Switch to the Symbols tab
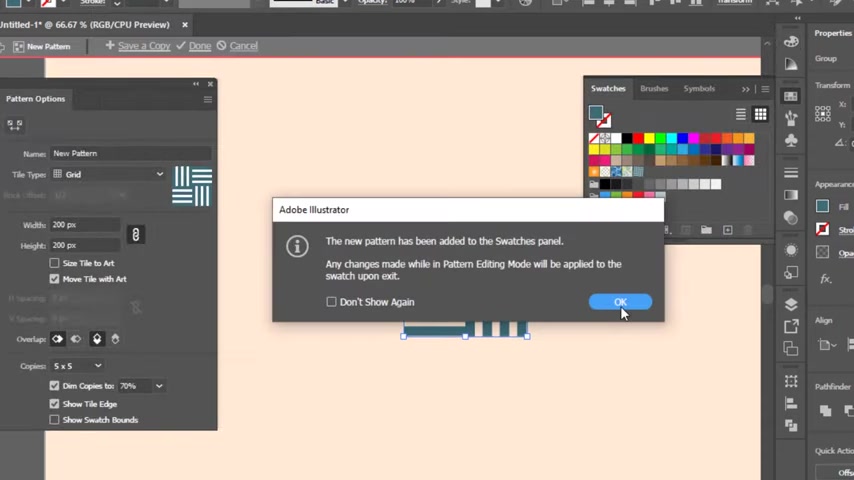Screen dimensions: 854x480 click(699, 89)
